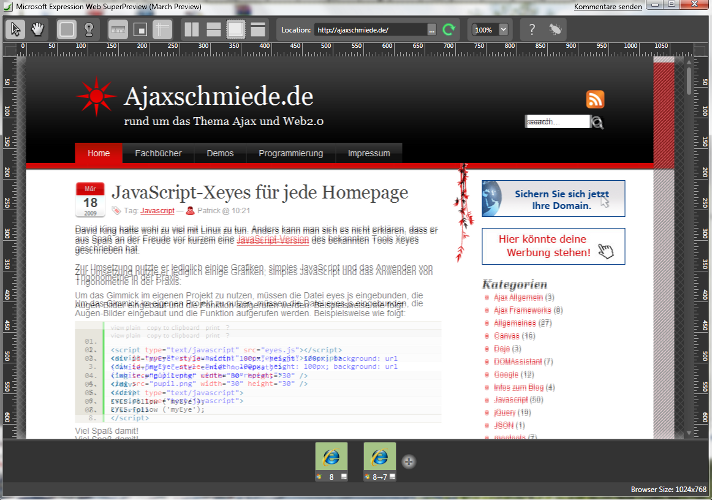The width and height of the screenshot is (712, 500).
Task: Open category DOMAssistant
Action: [518, 361]
